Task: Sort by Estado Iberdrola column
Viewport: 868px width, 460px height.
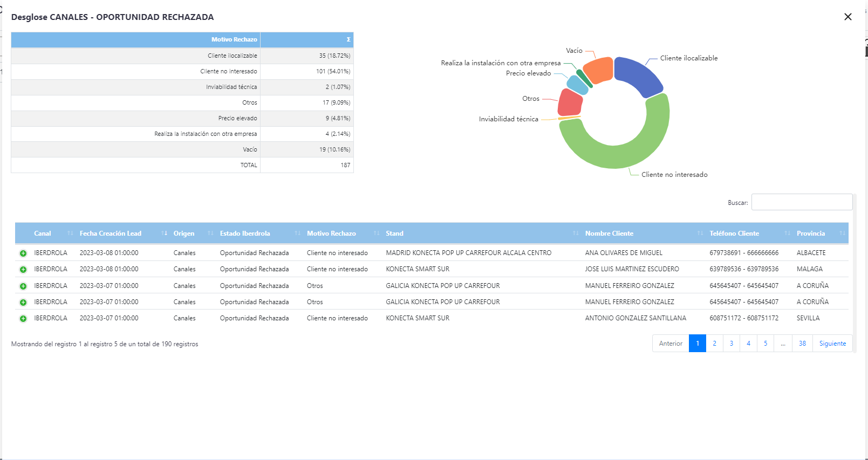Action: point(259,234)
